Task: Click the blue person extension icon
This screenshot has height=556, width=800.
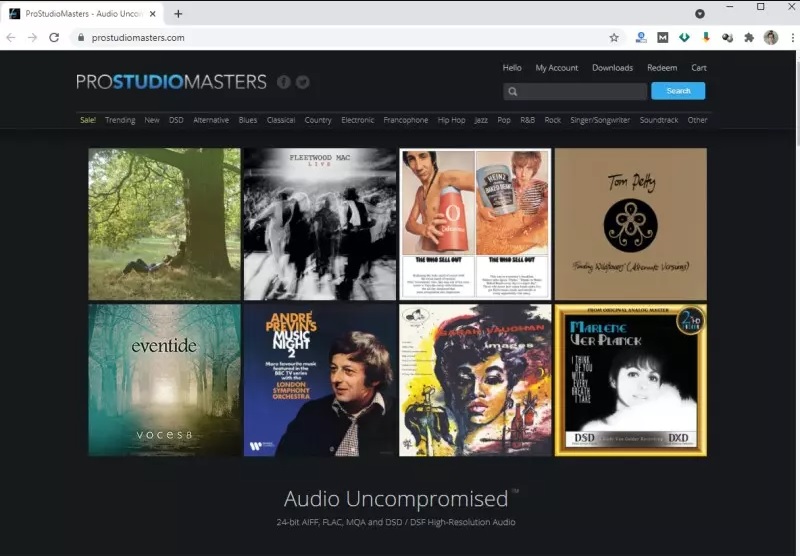Action: 641,38
